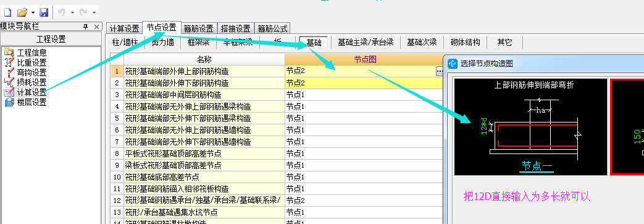This screenshot has width=644, height=224.
Task: Select row 筏形基础底部高差节点
Action: 204,178
